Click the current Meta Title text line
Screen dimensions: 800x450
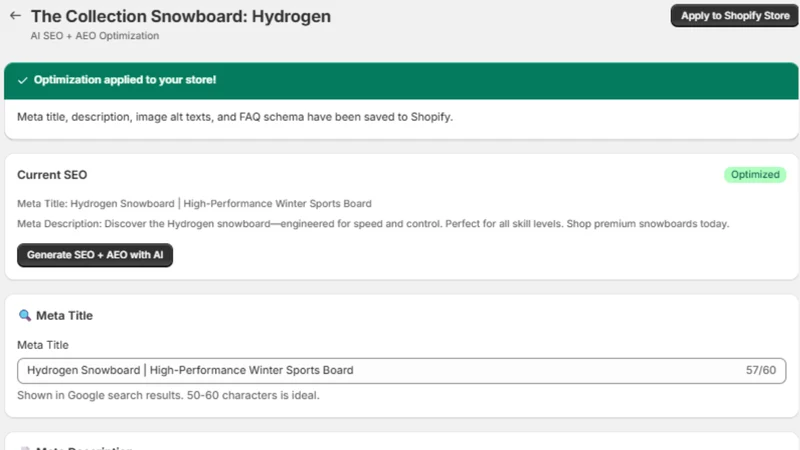pos(194,204)
